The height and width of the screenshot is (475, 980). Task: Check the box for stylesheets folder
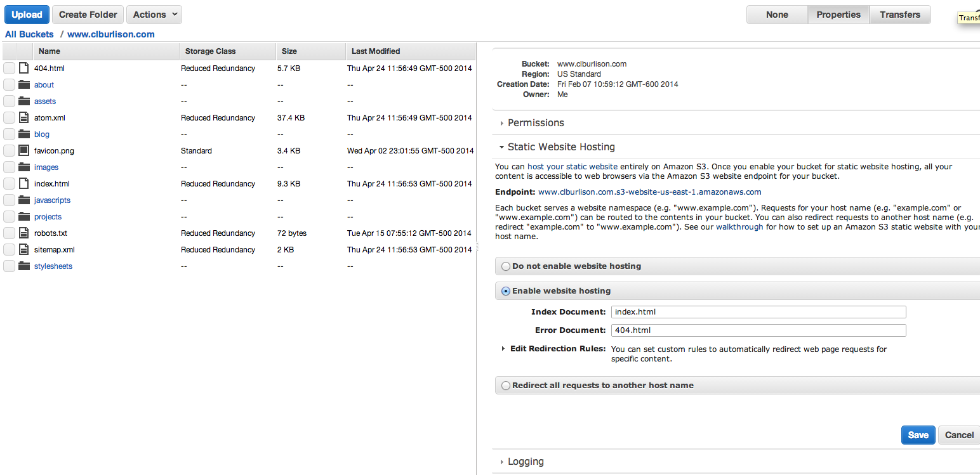click(9, 266)
